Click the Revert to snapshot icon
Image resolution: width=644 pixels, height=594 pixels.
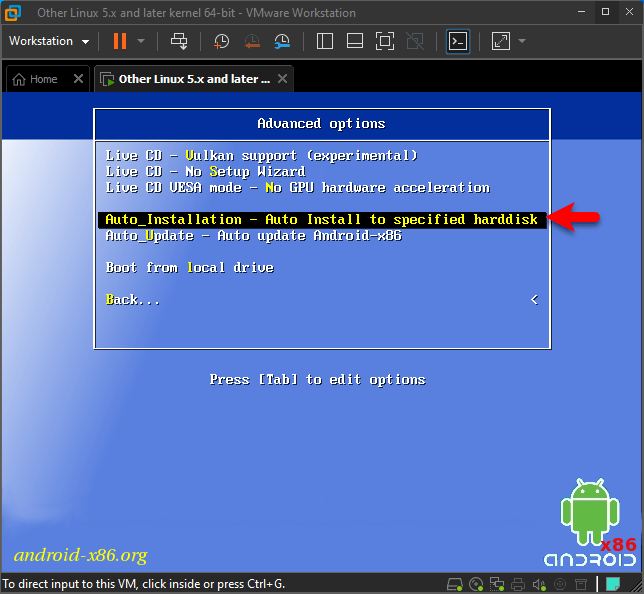[x=252, y=41]
